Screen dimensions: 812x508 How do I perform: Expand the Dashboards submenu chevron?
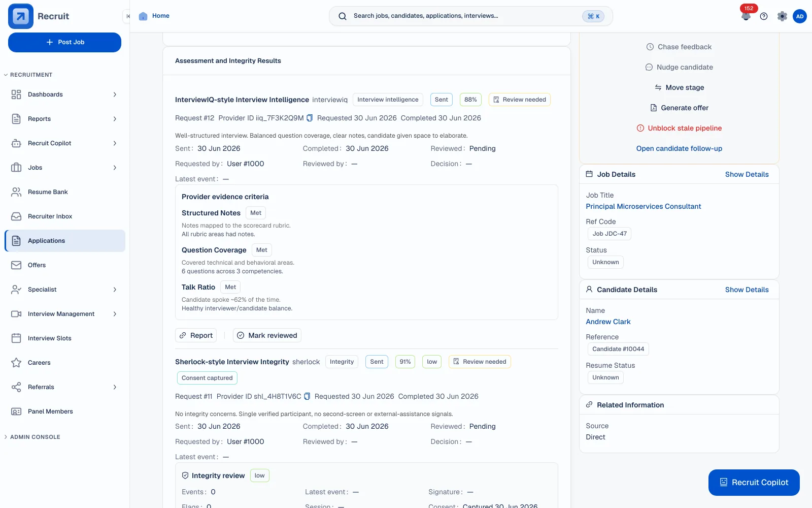tap(115, 94)
